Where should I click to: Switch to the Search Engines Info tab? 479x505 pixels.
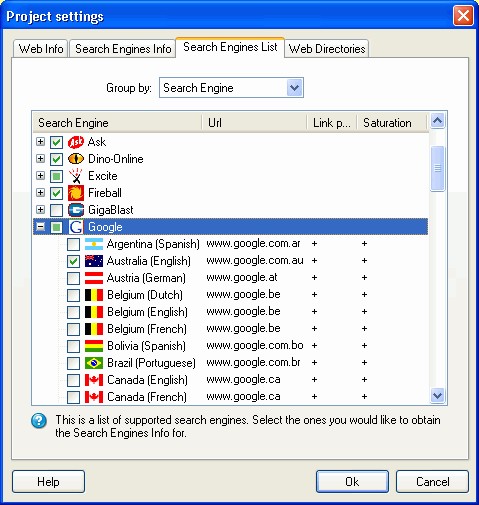click(123, 49)
